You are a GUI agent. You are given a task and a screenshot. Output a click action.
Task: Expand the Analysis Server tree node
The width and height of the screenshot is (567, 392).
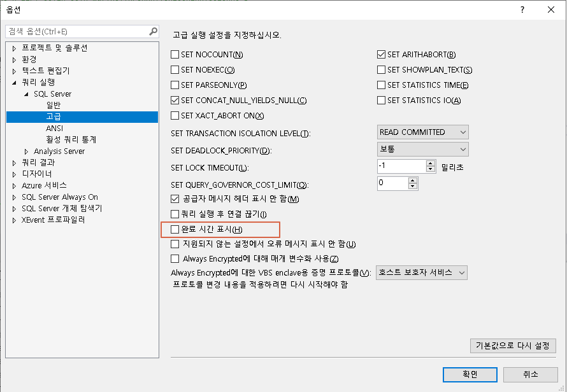point(26,151)
